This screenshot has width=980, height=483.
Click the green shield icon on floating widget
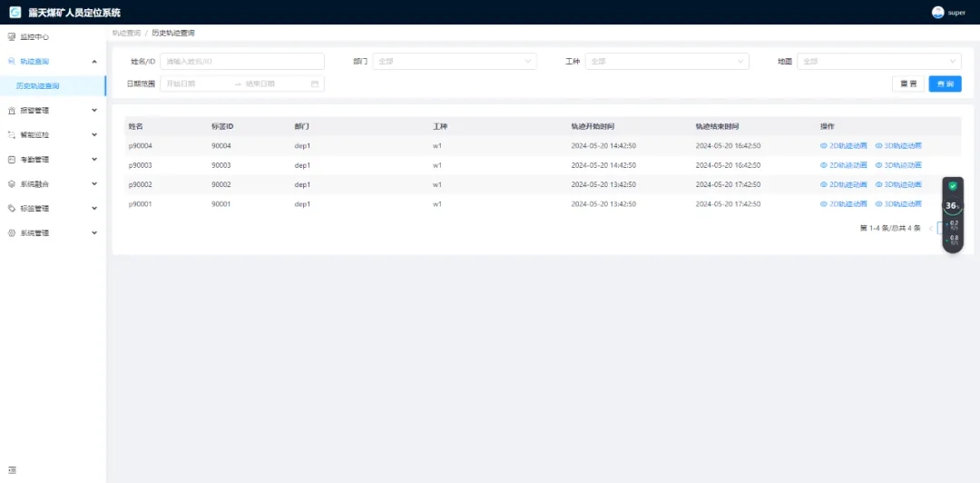953,186
